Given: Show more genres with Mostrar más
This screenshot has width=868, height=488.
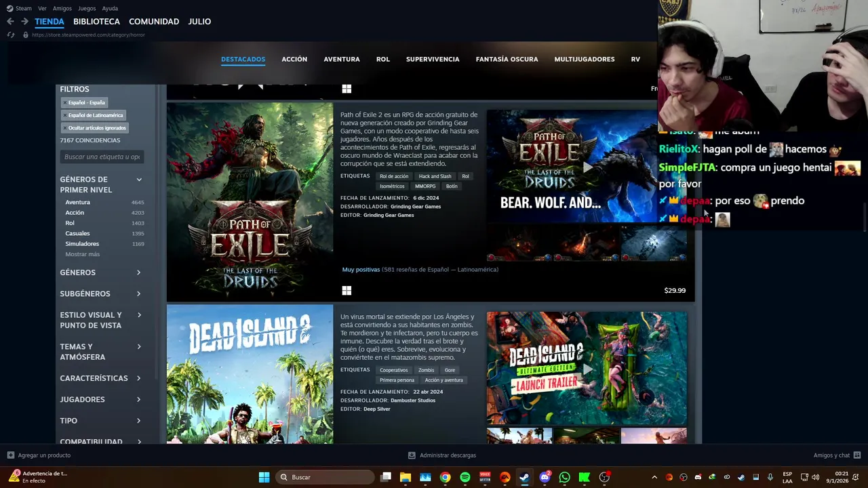Looking at the screenshot, I should 83,254.
